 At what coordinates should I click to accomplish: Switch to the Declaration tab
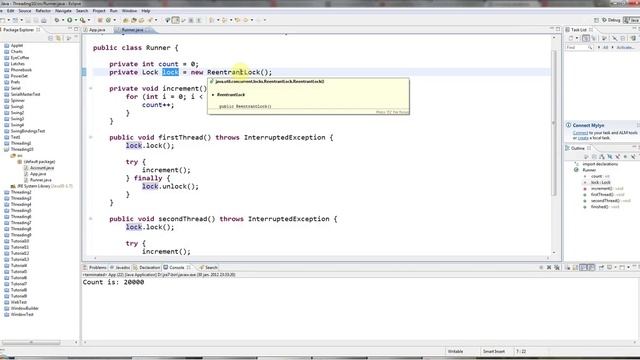click(147, 268)
